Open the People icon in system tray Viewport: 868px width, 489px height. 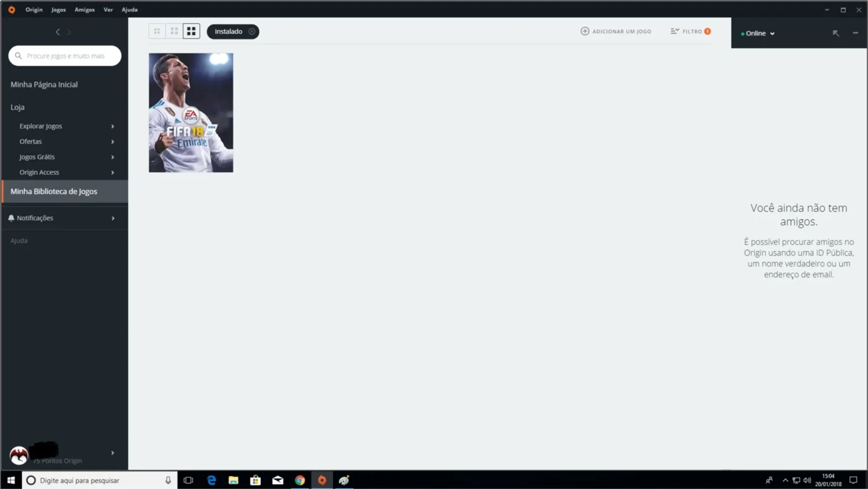(x=770, y=480)
